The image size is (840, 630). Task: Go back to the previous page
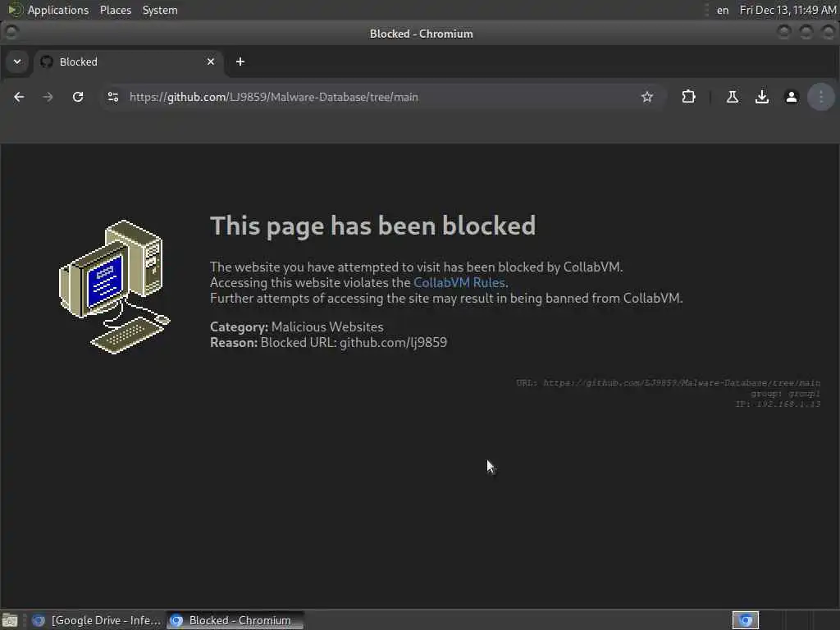[19, 97]
